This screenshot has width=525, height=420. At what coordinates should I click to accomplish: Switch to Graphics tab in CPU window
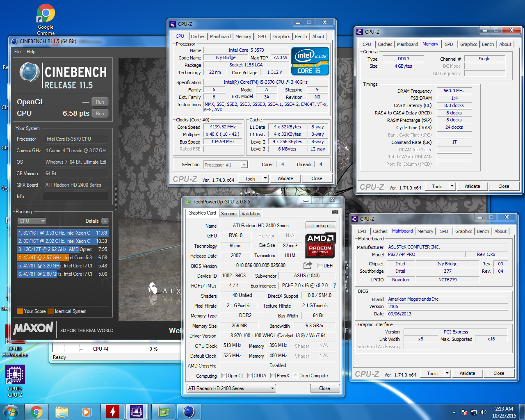(x=282, y=37)
